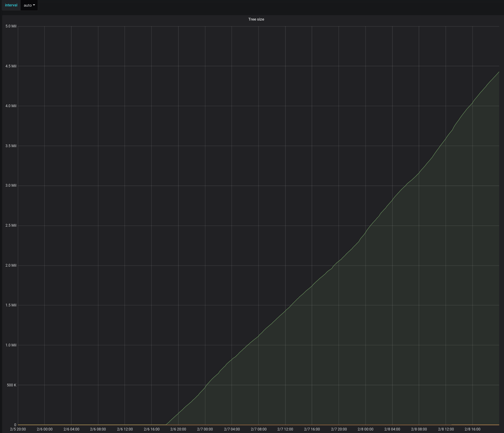Image resolution: width=504 pixels, height=433 pixels.
Task: Click the 2/5 20:00 x-axis label
Action: pos(18,429)
